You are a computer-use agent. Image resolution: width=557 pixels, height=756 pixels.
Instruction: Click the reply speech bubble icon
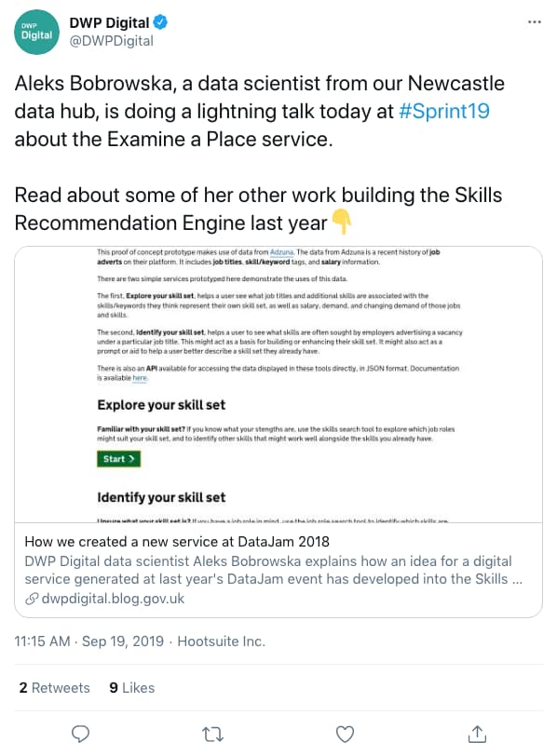80,734
